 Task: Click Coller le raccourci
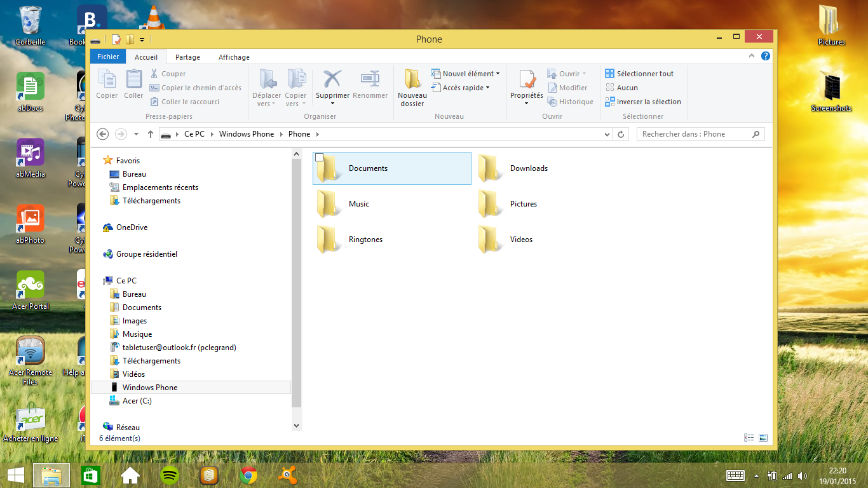pyautogui.click(x=185, y=102)
